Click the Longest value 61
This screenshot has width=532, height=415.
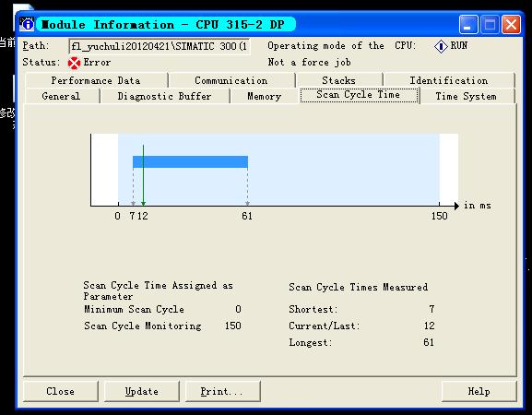[x=429, y=342]
